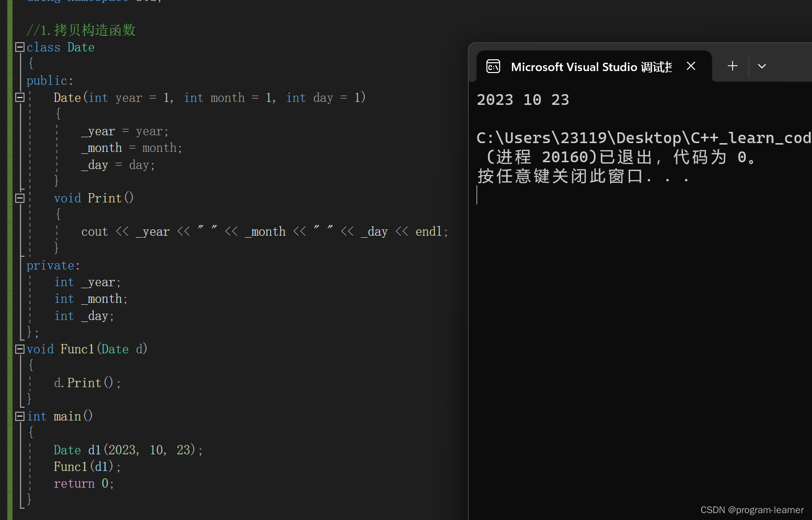Click 'int _month;' member declaration
This screenshot has width=812, height=520.
(91, 299)
